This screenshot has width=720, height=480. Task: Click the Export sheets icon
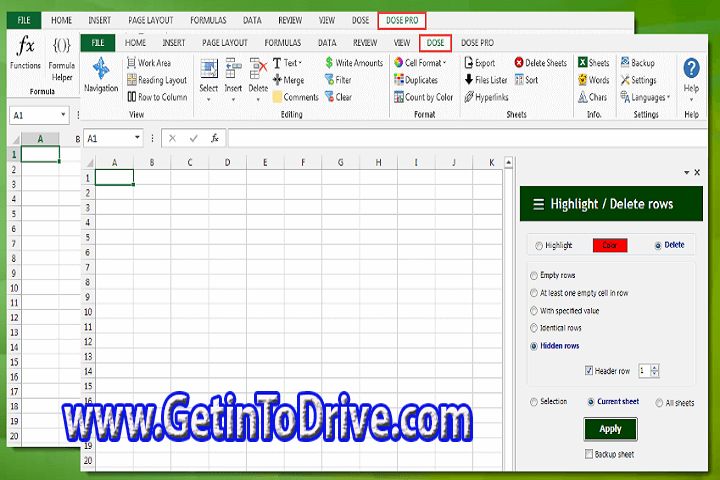pos(468,62)
